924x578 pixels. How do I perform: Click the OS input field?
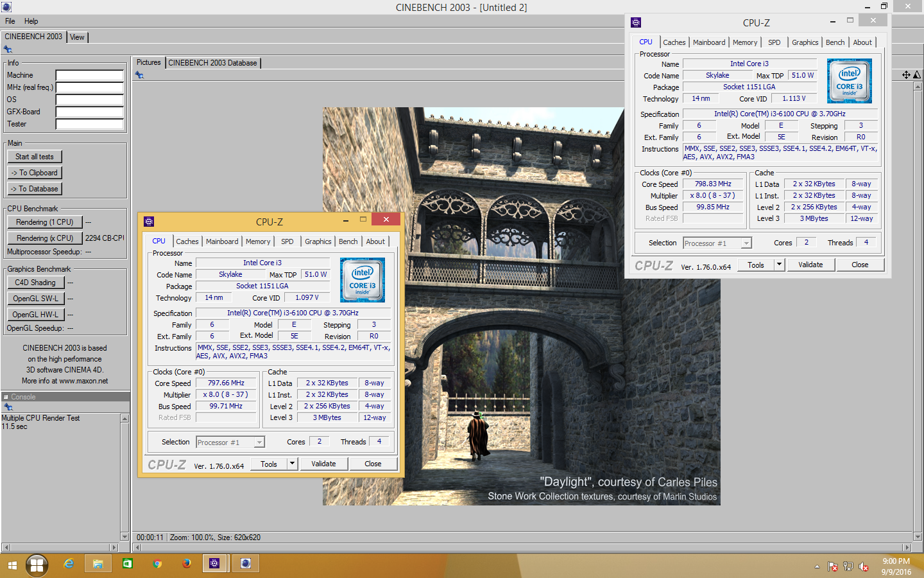click(89, 100)
